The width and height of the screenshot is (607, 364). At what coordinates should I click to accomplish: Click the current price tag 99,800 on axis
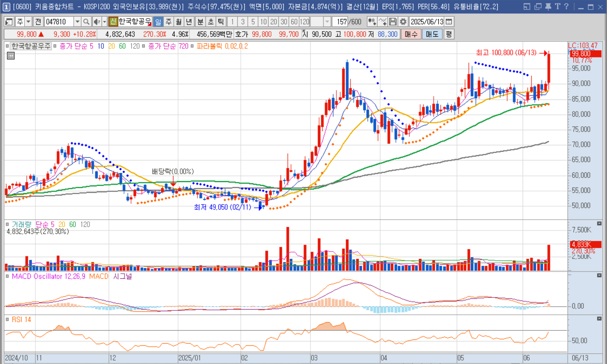click(x=585, y=54)
